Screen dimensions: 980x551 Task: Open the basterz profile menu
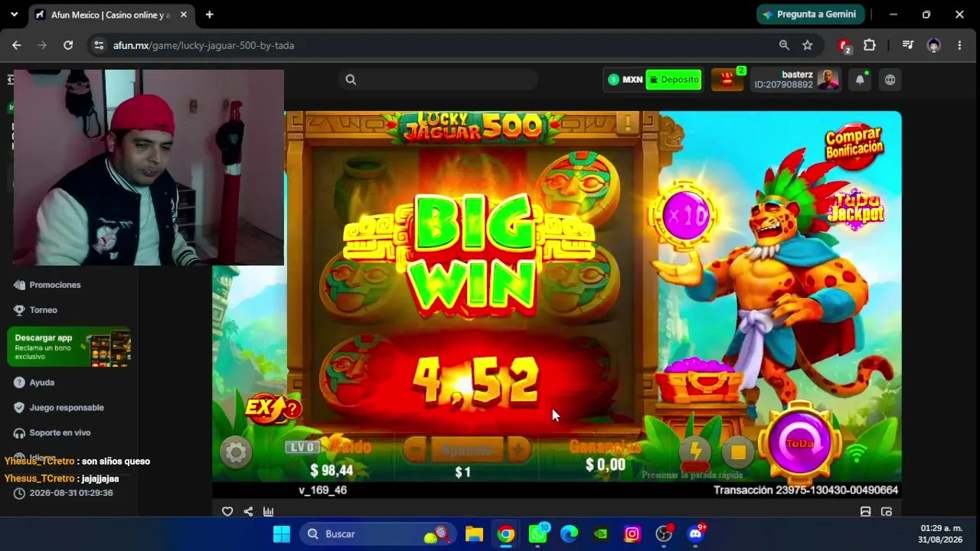pyautogui.click(x=796, y=80)
